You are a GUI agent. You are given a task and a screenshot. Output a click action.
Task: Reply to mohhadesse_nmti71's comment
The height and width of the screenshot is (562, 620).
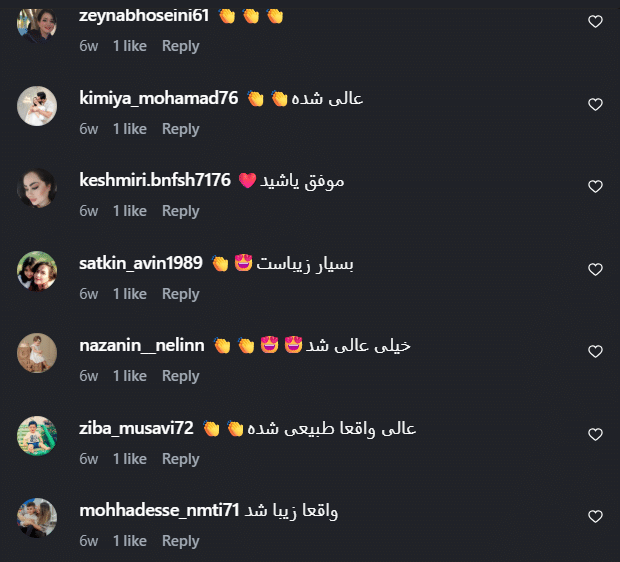pos(181,541)
